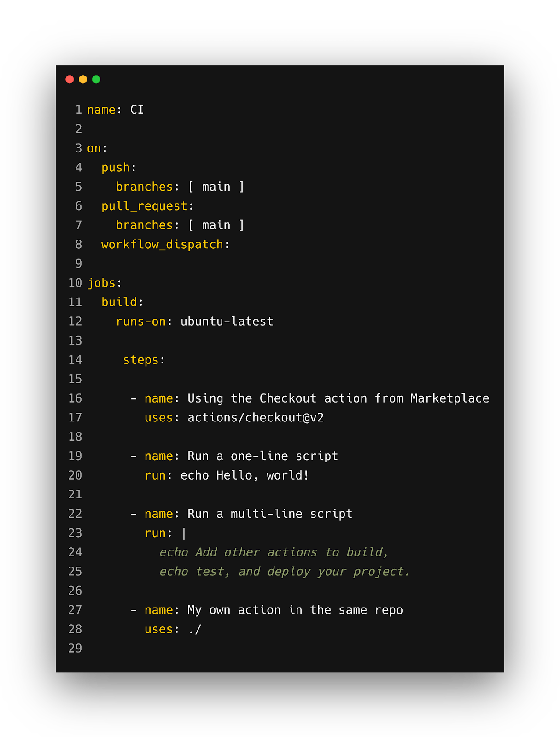Click the './' value on line 28
The height and width of the screenshot is (737, 560).
coord(195,630)
